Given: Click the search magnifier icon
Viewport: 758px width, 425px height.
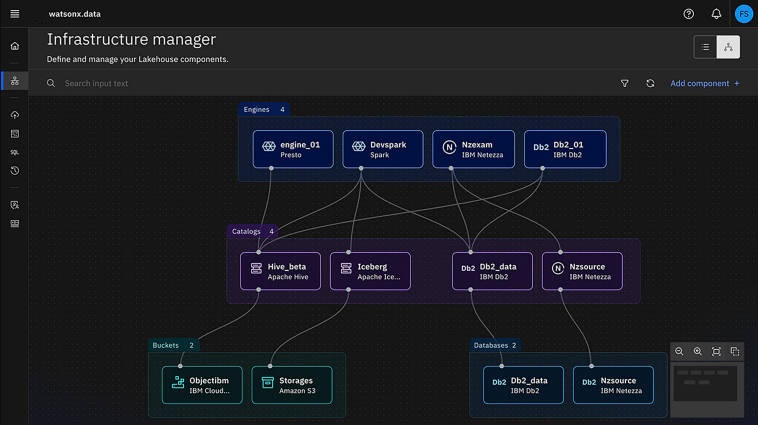Looking at the screenshot, I should point(51,83).
